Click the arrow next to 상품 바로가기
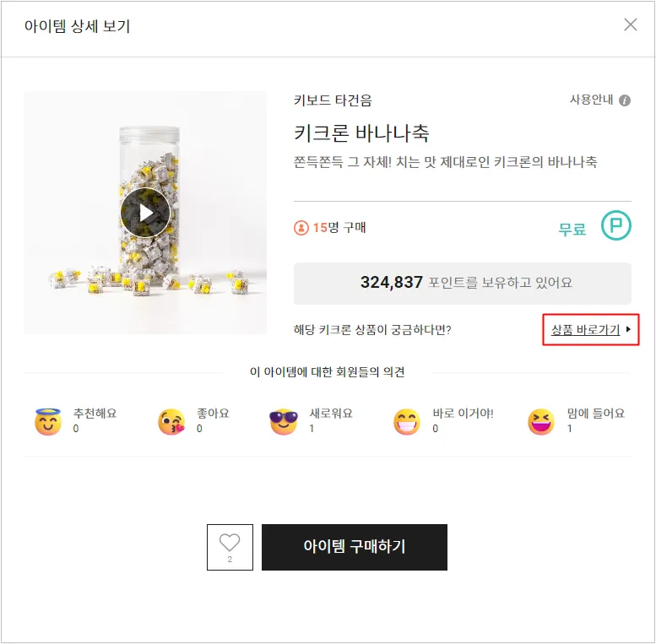Image resolution: width=656 pixels, height=644 pixels. tap(628, 329)
